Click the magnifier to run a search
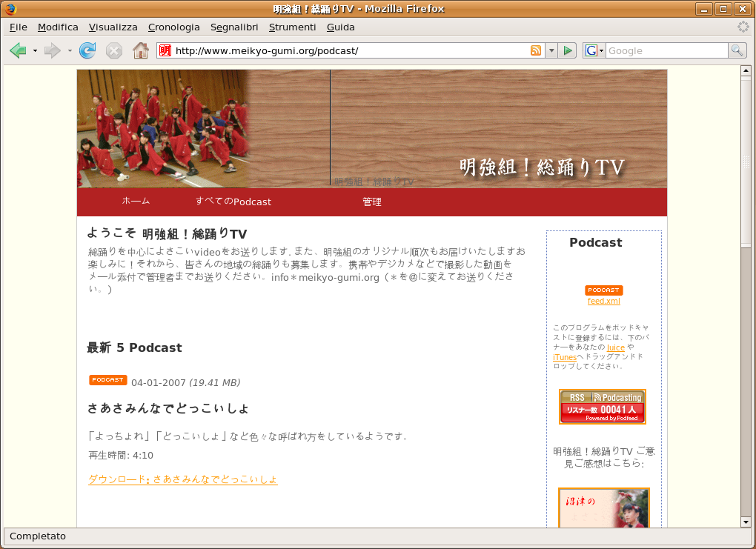 pyautogui.click(x=737, y=50)
